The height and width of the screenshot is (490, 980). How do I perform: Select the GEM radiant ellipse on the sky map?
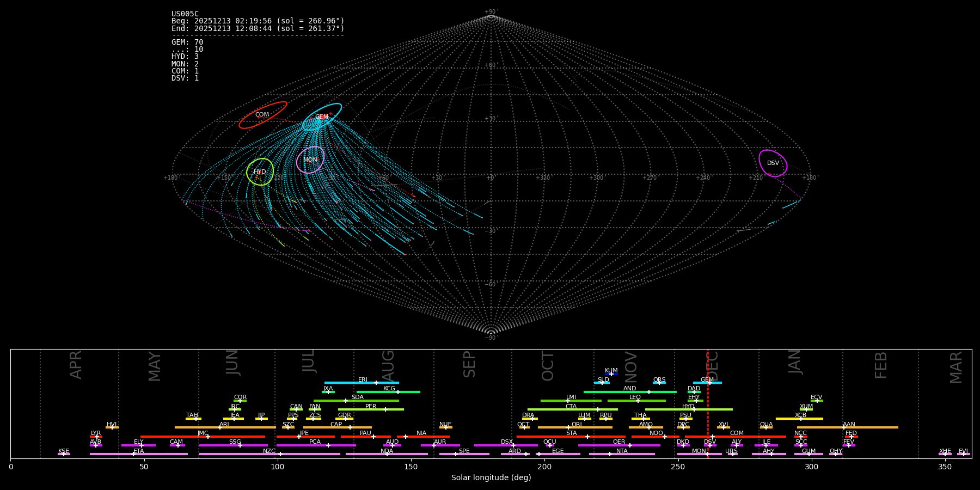click(322, 117)
